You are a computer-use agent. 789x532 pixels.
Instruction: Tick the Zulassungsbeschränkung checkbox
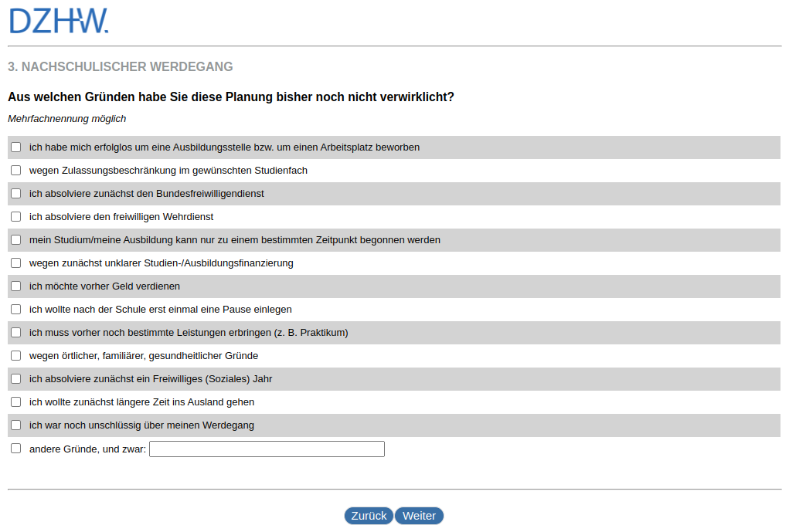click(x=15, y=170)
